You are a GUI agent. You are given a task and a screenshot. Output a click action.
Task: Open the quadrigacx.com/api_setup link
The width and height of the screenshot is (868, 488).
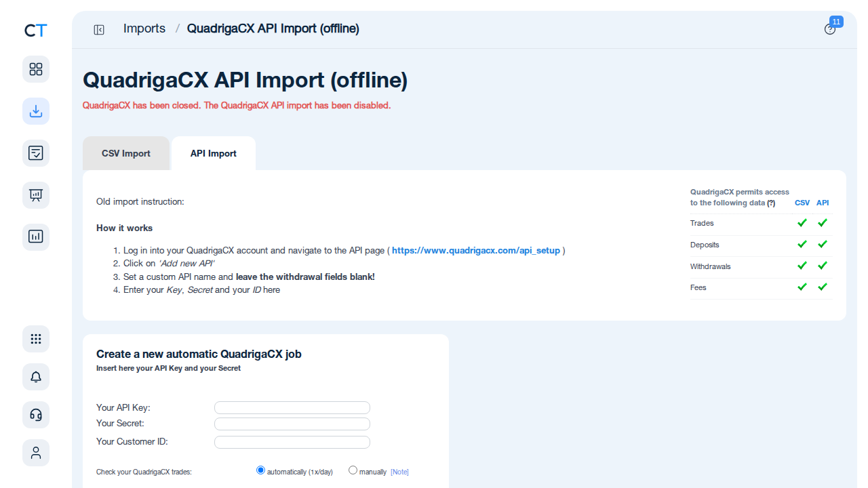coord(476,250)
